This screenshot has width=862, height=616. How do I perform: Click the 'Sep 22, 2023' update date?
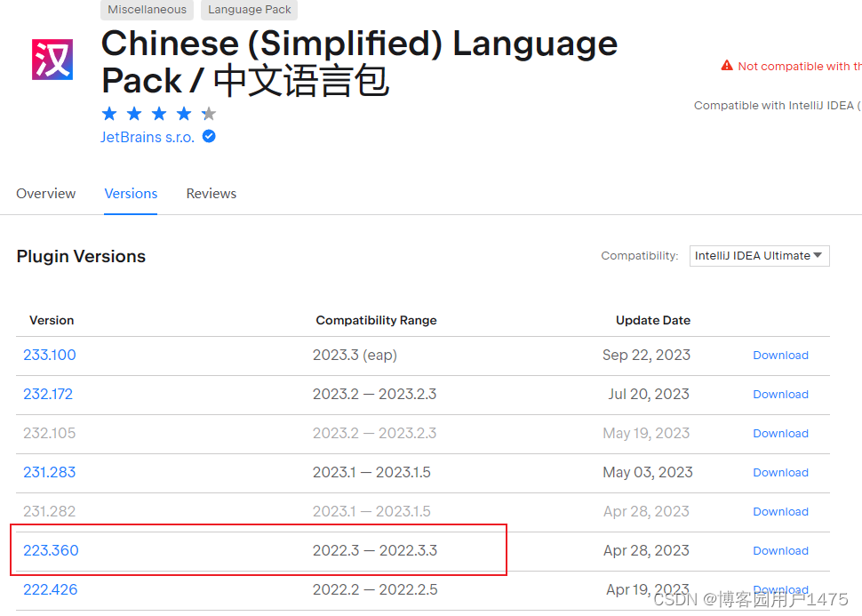point(647,355)
